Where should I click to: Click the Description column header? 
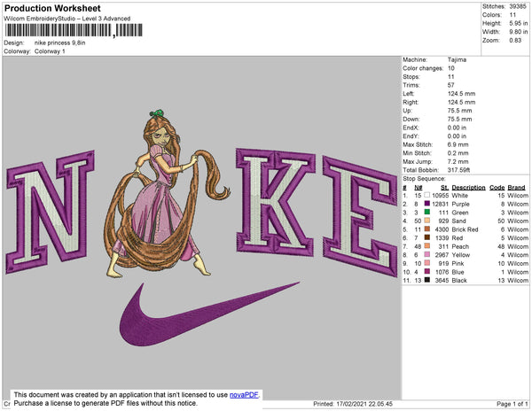pos(468,188)
